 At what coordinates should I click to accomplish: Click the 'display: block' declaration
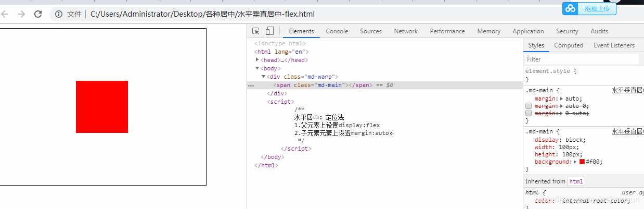point(560,140)
